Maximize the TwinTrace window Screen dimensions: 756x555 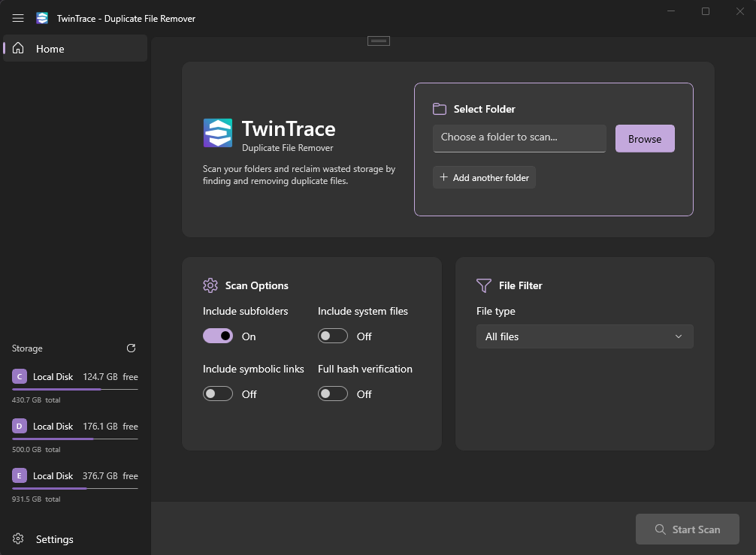coord(706,11)
